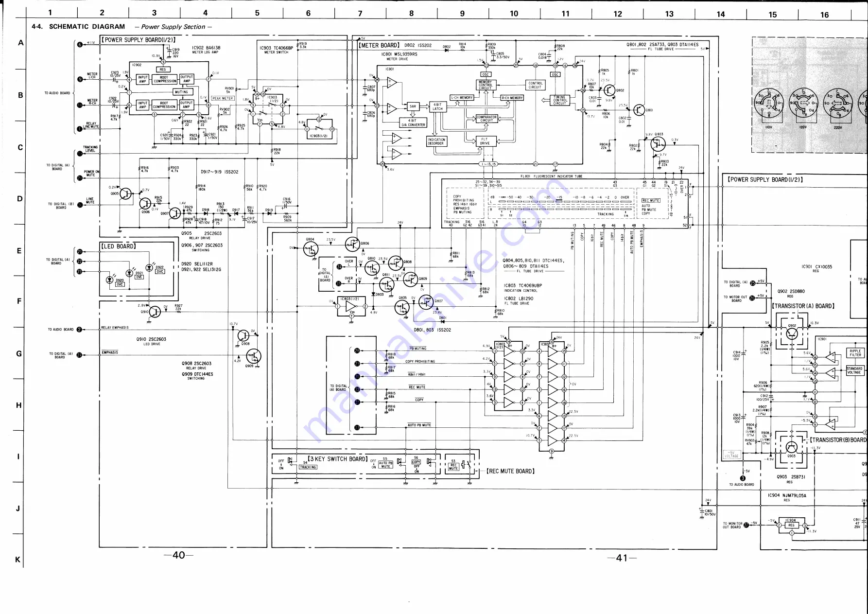This screenshot has height=614, width=868.
Task: Select transistor symbol Q802 on Meter Board
Action: click(x=609, y=90)
